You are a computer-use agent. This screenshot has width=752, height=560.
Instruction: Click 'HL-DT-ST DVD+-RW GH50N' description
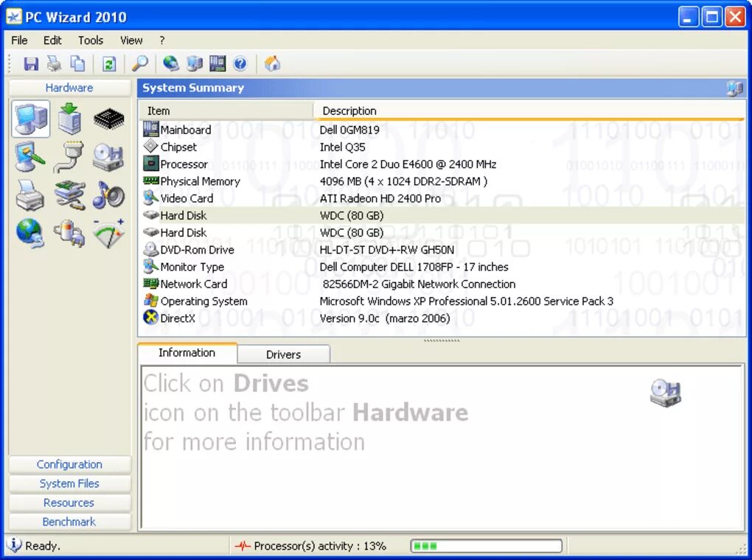tap(387, 250)
